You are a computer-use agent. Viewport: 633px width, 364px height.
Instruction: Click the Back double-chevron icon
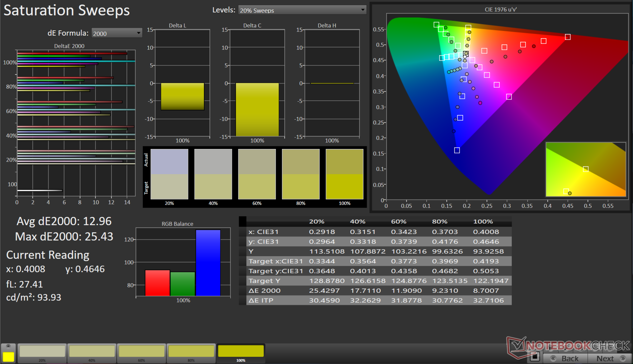click(554, 358)
